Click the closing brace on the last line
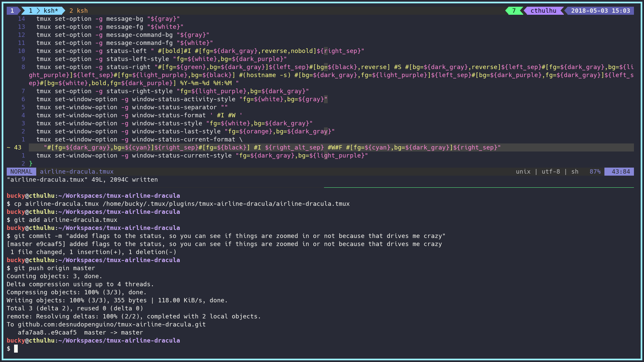644x362 pixels. 31,164
